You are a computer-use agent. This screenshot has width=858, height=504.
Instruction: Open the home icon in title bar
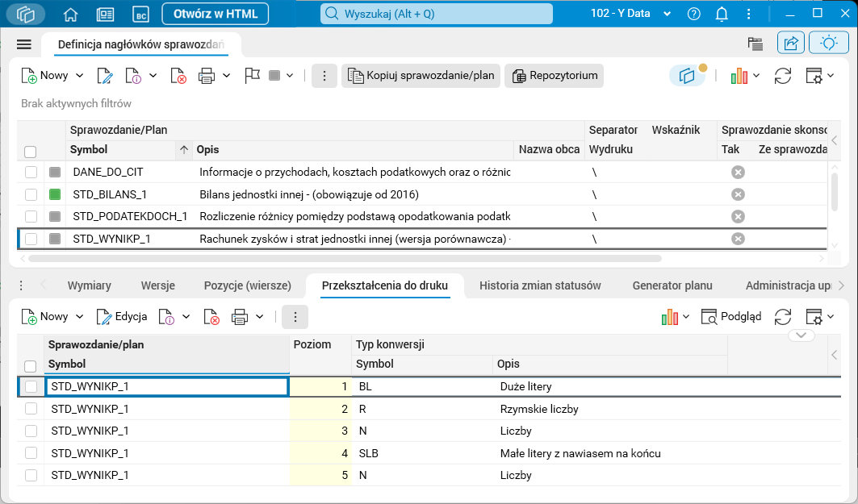point(70,15)
